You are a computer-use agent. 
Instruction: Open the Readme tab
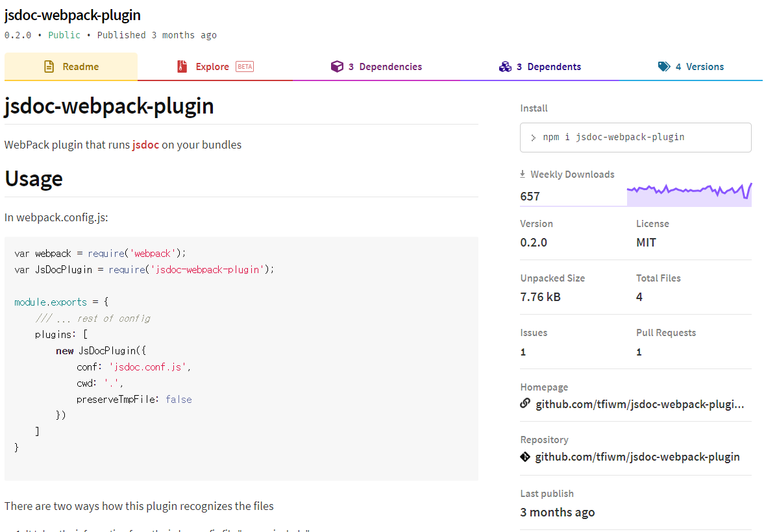pos(71,66)
